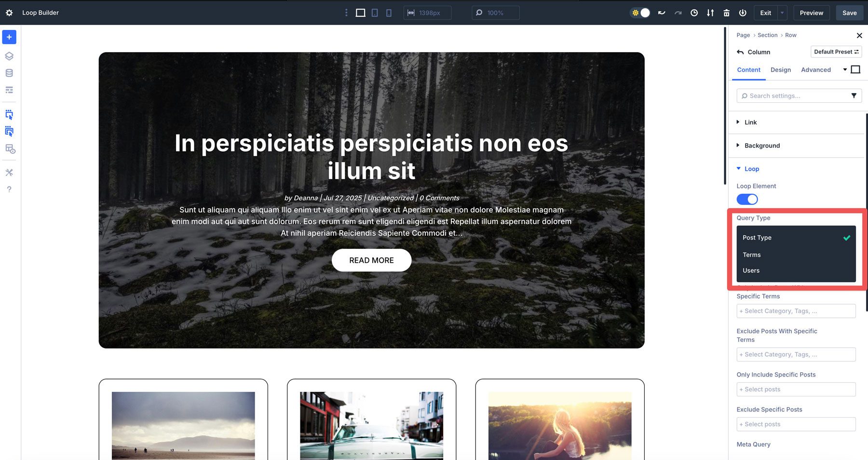Open the settings gear at top left
The width and height of the screenshot is (868, 460).
click(x=9, y=13)
